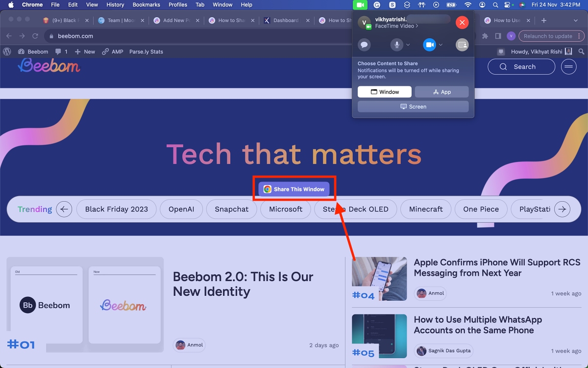Open the Beebom 2.0 article thumbnail
Image resolution: width=588 pixels, height=368 pixels.
point(85,305)
